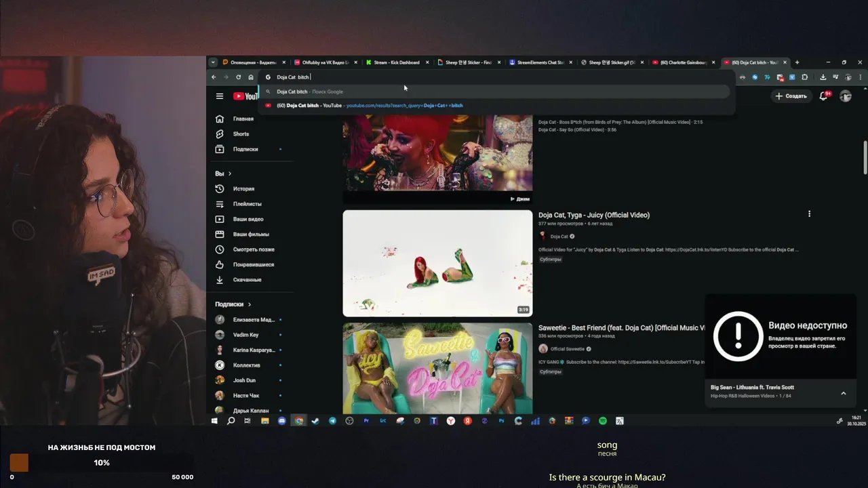Open Steam from the taskbar
Viewport: 868px width, 488px height.
point(315,421)
